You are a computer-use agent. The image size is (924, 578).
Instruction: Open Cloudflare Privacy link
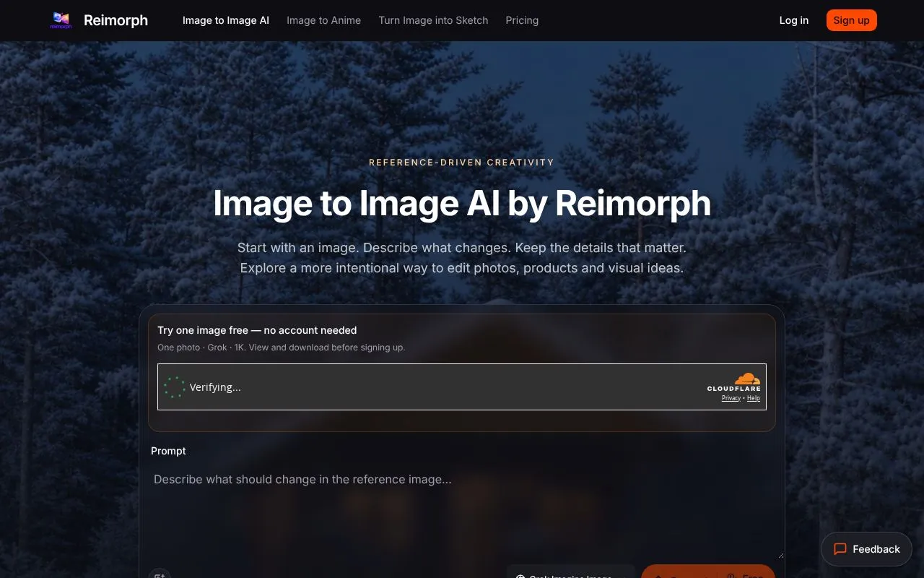(x=731, y=398)
